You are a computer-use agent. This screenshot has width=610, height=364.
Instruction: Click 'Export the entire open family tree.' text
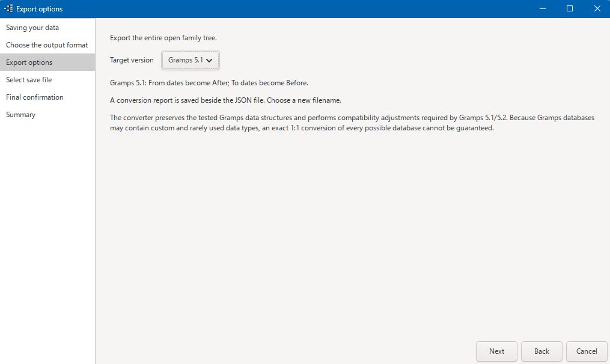tap(163, 38)
